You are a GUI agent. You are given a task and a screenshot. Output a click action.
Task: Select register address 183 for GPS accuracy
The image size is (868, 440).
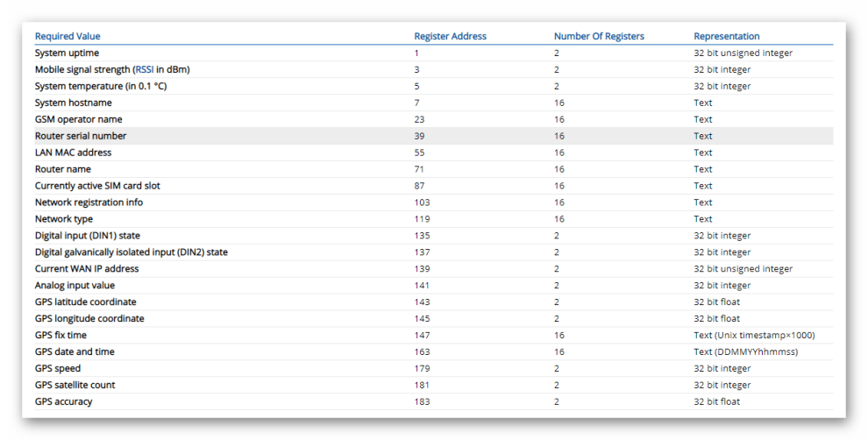(x=422, y=401)
